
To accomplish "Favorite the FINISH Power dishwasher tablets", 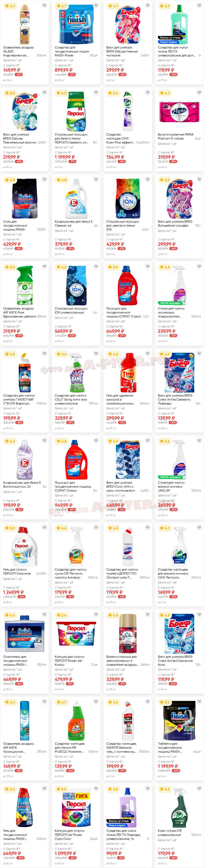I will tap(96, 6).
